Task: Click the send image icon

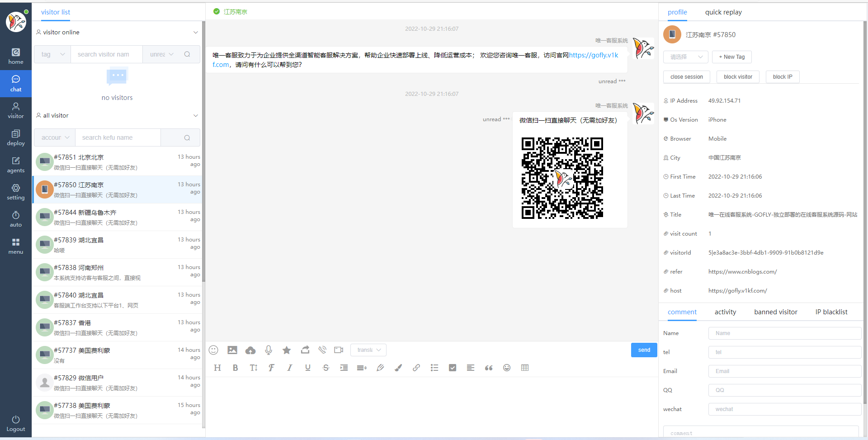Action: pos(232,350)
